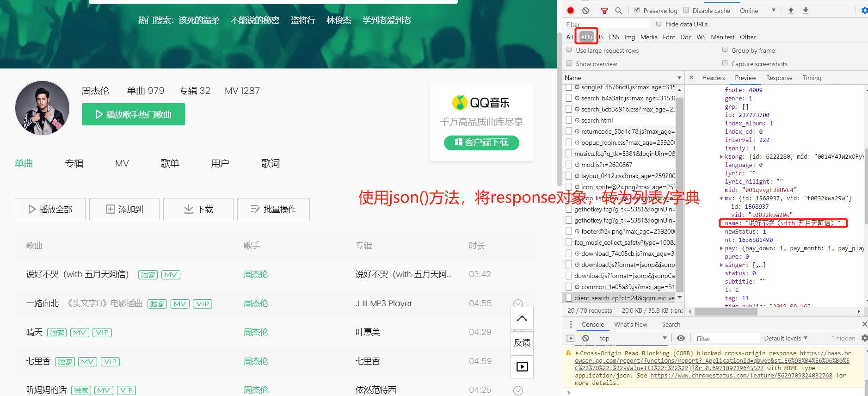The height and width of the screenshot is (396, 868).
Task: Filter requests by the XHR type
Action: [x=586, y=37]
